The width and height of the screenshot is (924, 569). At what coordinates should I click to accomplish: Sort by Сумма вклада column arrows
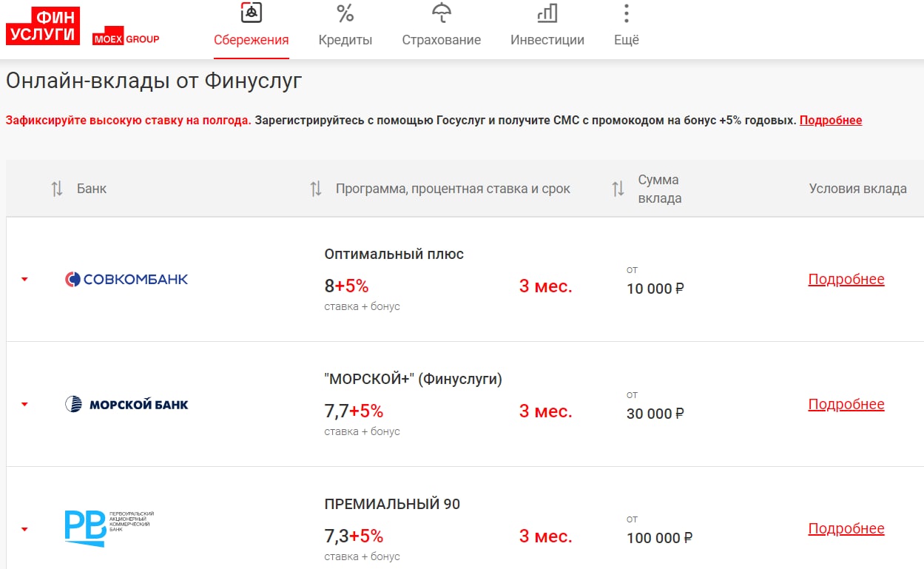click(618, 189)
